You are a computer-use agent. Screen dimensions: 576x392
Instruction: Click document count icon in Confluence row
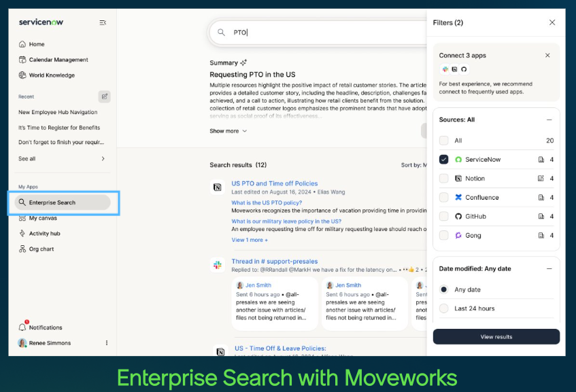click(x=541, y=198)
